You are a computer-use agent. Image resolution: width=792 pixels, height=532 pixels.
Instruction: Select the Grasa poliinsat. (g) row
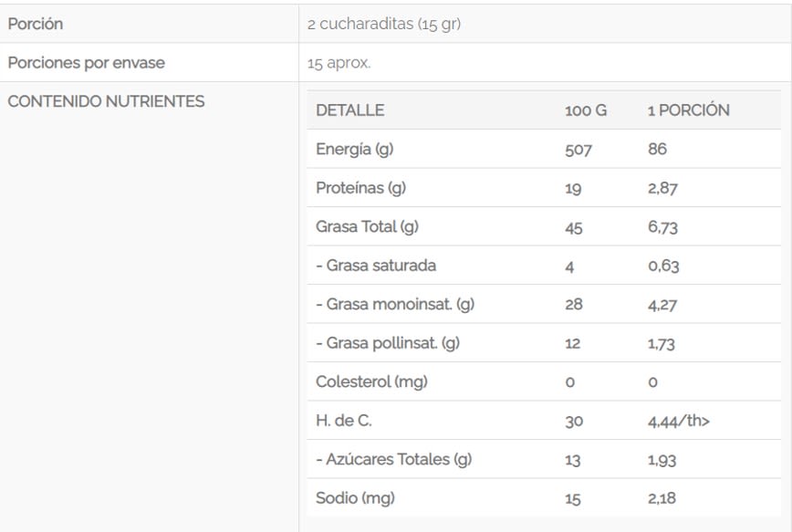pyautogui.click(x=388, y=343)
